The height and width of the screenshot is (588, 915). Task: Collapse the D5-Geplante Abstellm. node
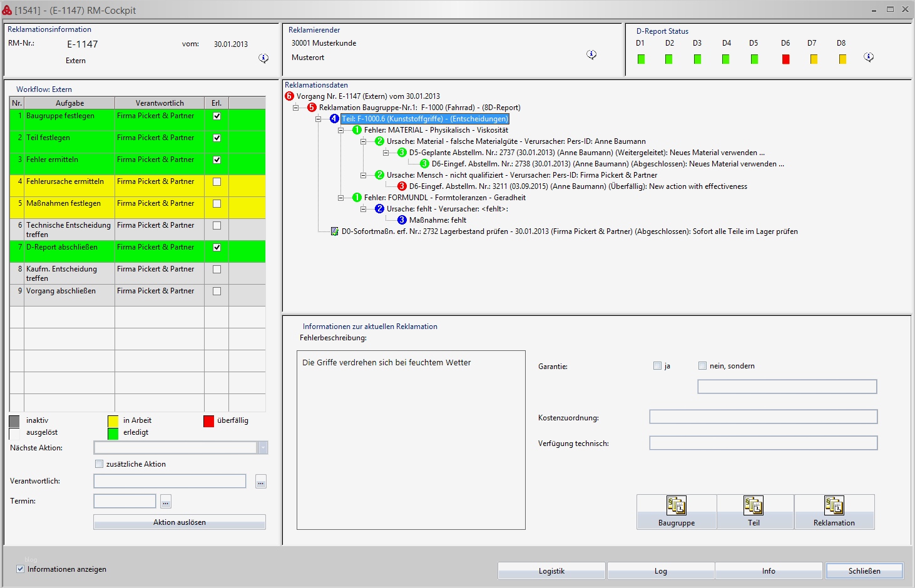pos(386,153)
